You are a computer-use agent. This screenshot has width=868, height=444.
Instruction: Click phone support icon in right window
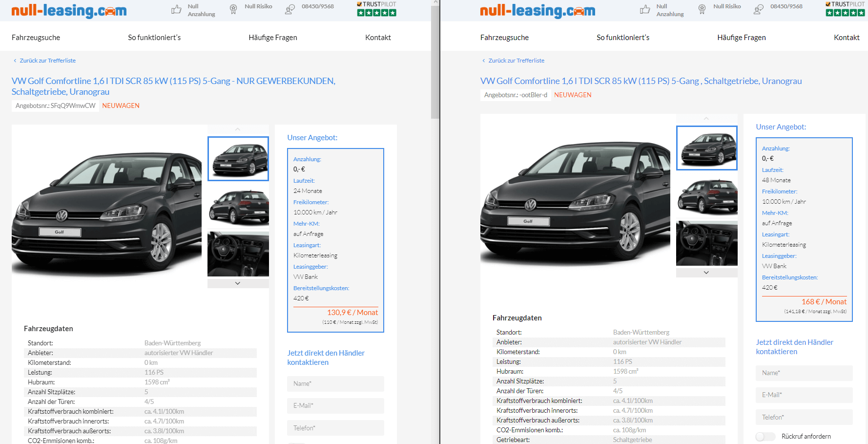click(759, 9)
